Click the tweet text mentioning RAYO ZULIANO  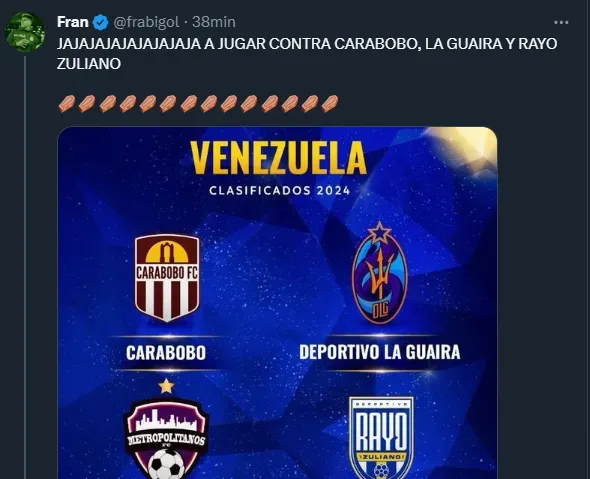[307, 53]
